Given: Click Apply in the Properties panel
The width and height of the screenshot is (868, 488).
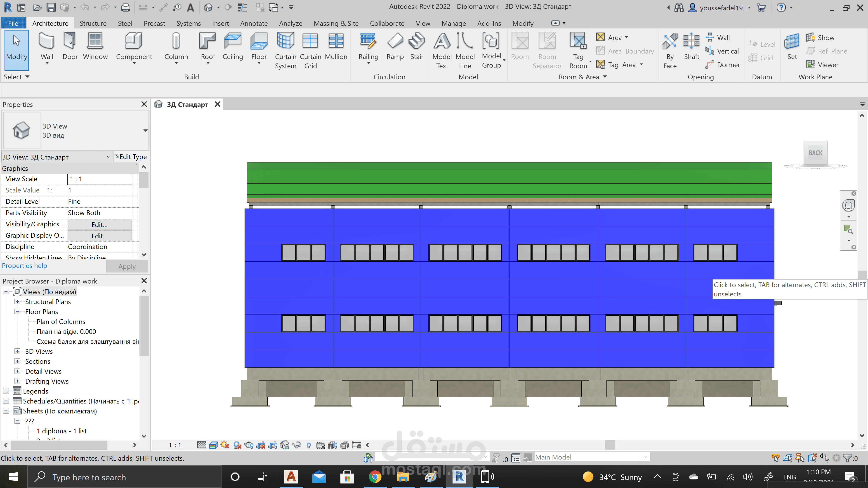Looking at the screenshot, I should (x=127, y=266).
